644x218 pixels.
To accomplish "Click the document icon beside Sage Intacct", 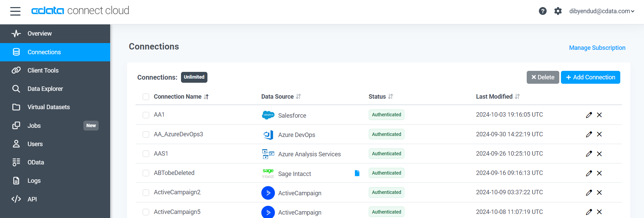I will [357, 173].
